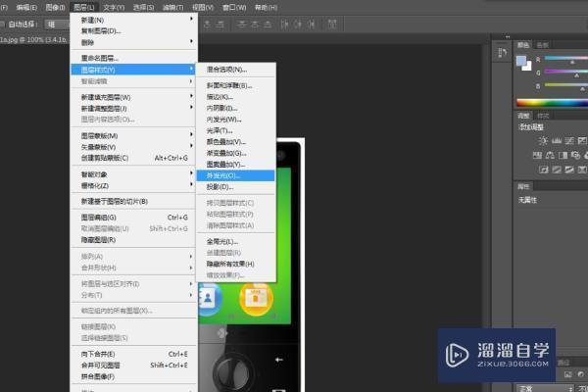Add a Hue/Saturation adjustment icon
588x392 pixels.
[537, 155]
